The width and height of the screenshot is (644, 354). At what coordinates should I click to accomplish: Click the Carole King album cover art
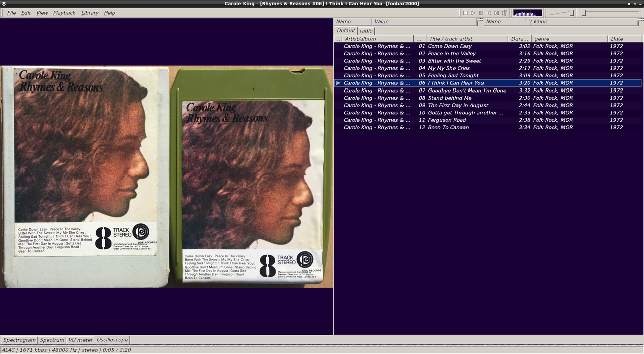pyautogui.click(x=167, y=177)
